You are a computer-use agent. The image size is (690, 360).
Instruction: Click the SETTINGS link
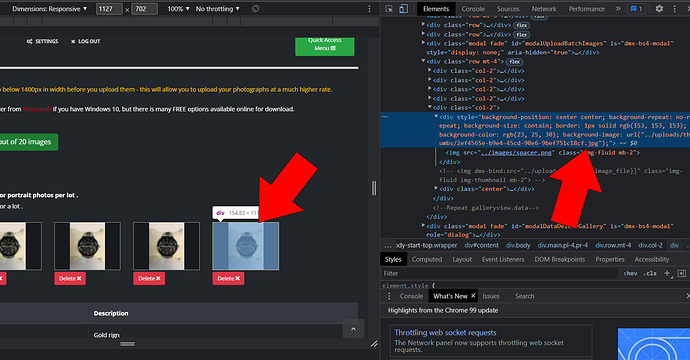click(42, 41)
